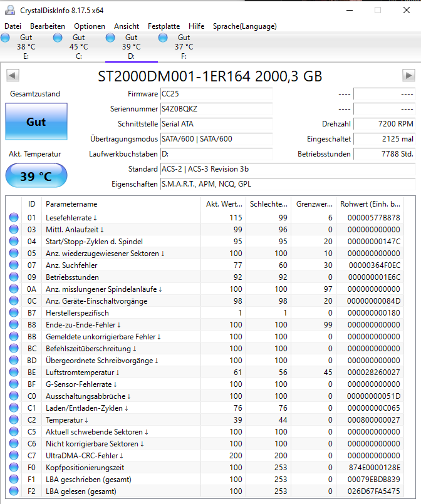421x504 pixels.
Task: Click the Schnittstelle field Serial ATA
Action: point(216,124)
